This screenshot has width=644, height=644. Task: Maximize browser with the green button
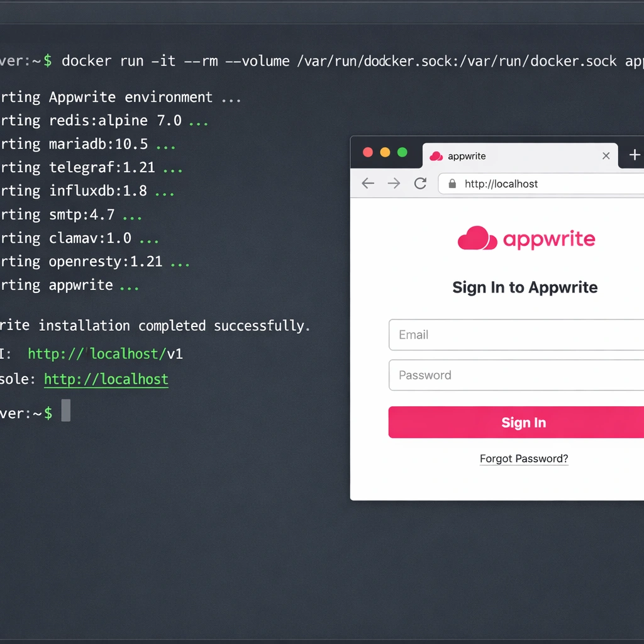[402, 153]
